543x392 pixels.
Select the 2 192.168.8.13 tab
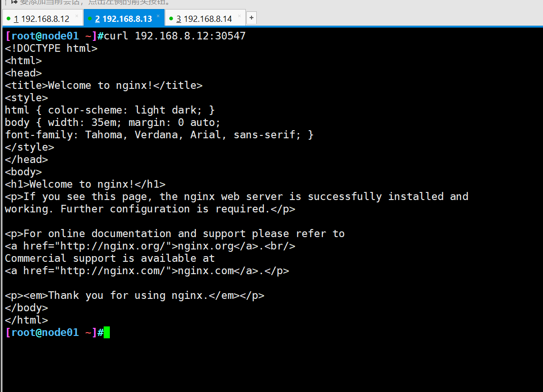[x=124, y=19]
